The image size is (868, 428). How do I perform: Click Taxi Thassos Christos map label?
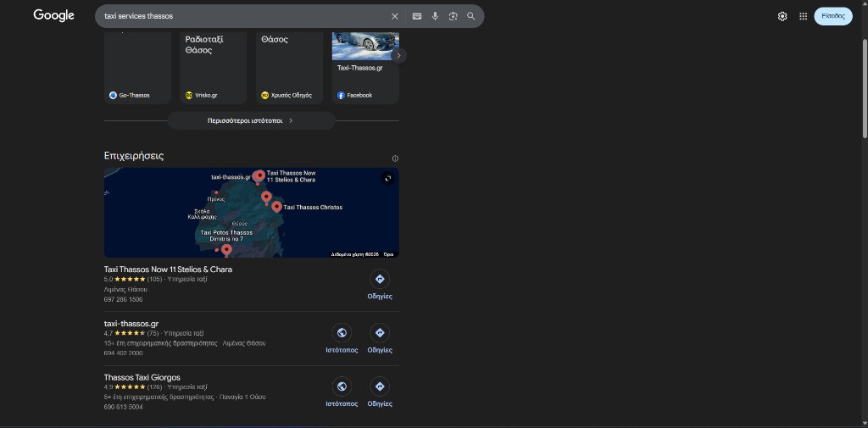click(313, 207)
